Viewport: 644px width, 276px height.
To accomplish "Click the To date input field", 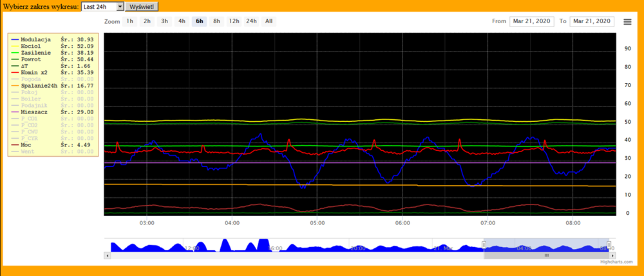I will pyautogui.click(x=591, y=21).
